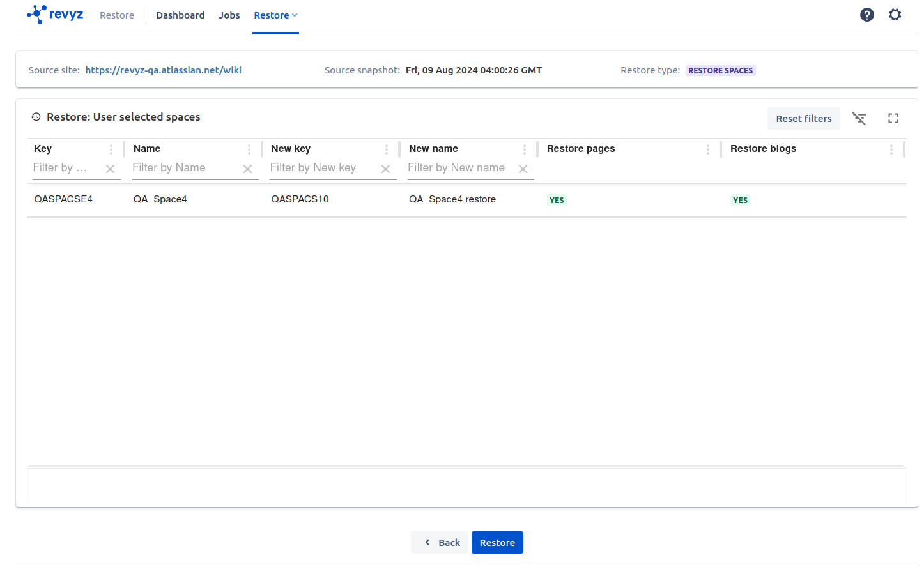Open the Key column options menu

coord(111,149)
